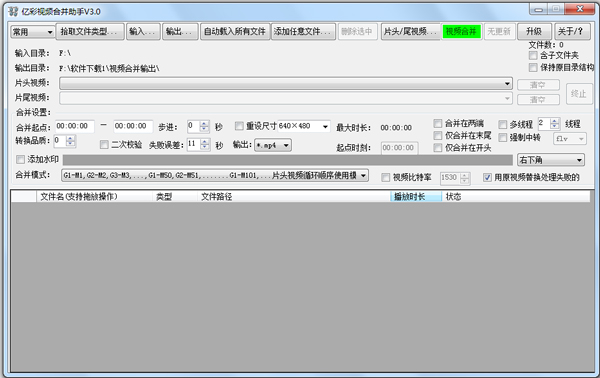Click the 合并起点 start time field
The image size is (600, 378).
click(74, 126)
